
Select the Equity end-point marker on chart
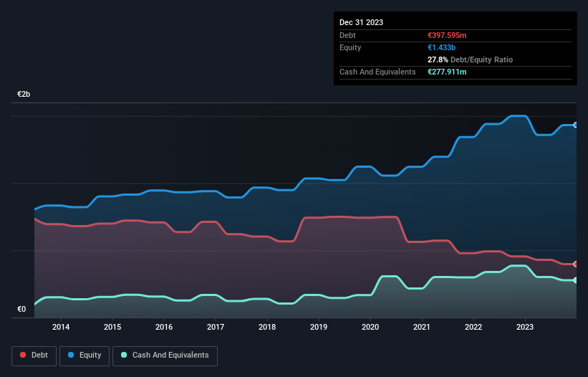click(576, 125)
